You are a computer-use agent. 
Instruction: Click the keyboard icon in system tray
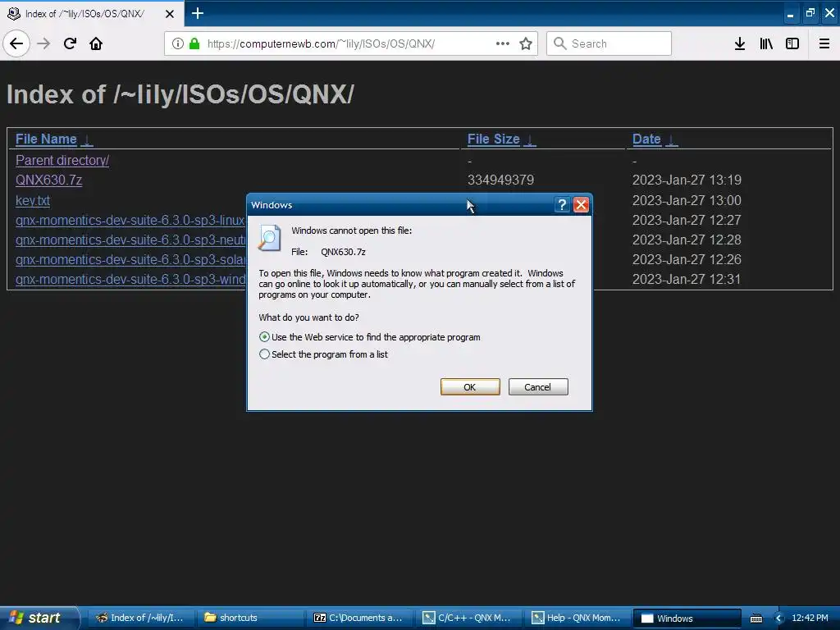(x=756, y=619)
